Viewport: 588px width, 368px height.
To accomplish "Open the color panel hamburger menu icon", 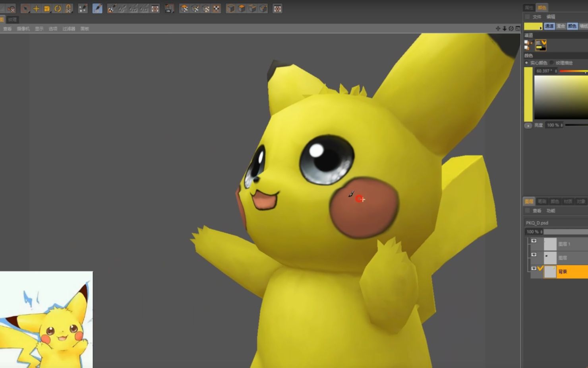I will tap(527, 17).
